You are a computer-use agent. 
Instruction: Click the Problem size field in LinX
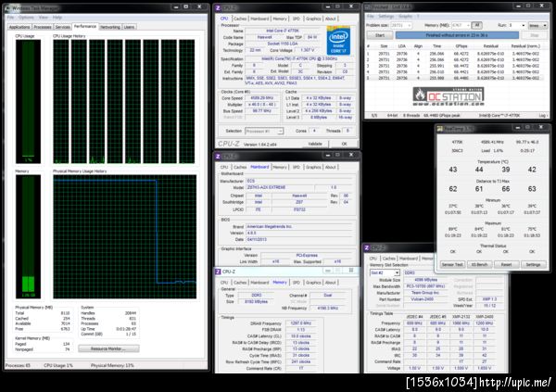[401, 26]
